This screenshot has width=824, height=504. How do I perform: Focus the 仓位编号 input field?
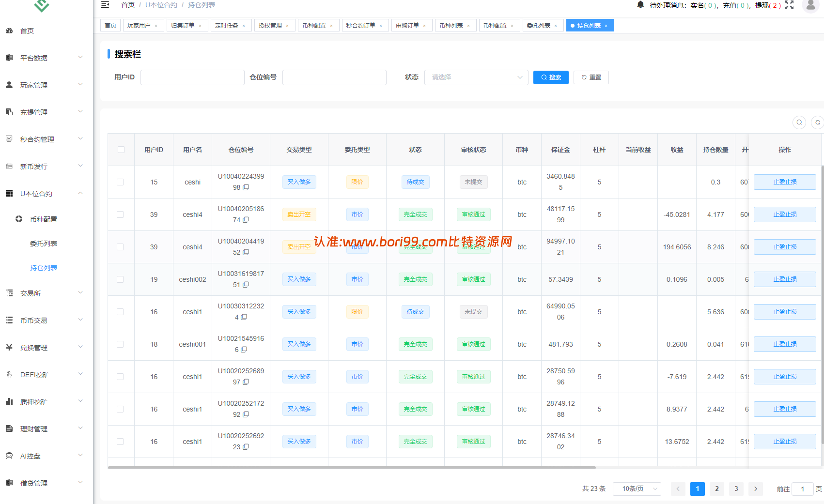(x=334, y=77)
